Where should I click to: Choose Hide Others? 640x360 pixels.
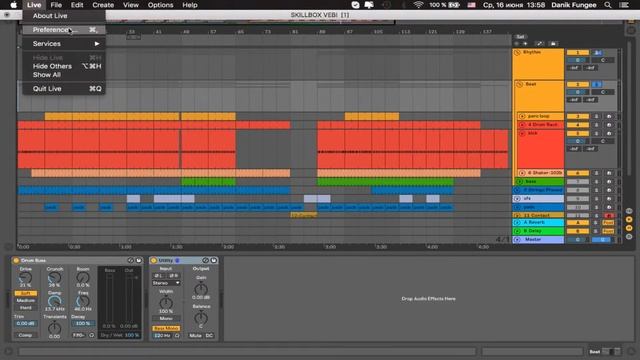pyautogui.click(x=64, y=66)
